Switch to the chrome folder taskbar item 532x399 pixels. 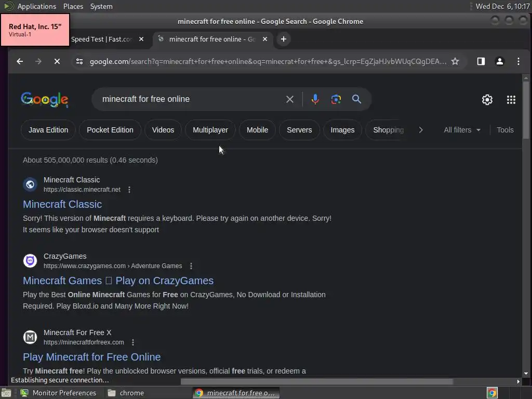coord(126,393)
